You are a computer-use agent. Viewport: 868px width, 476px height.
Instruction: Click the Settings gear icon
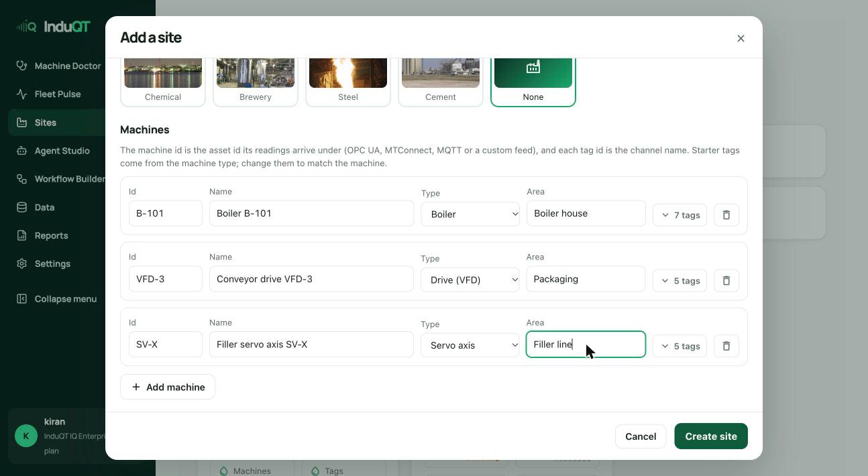22,263
